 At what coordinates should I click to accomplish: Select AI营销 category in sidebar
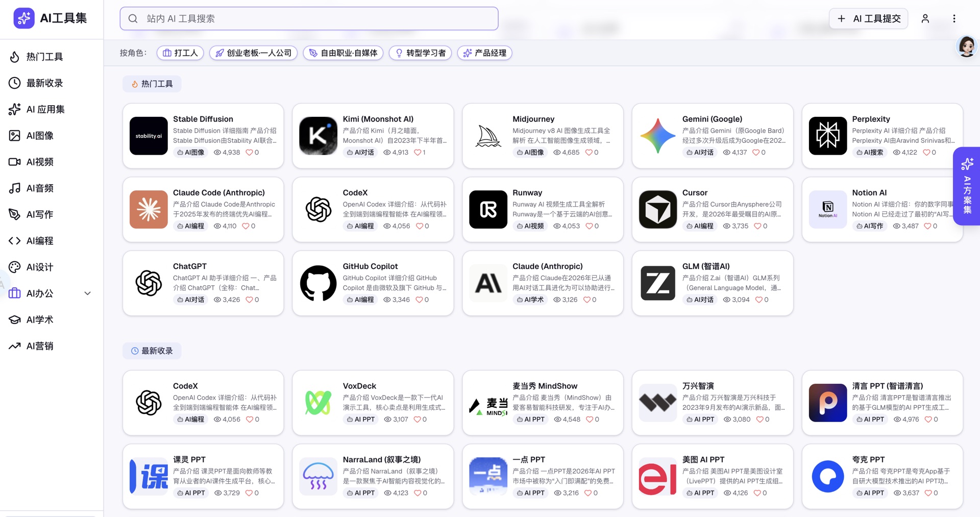tap(51, 346)
